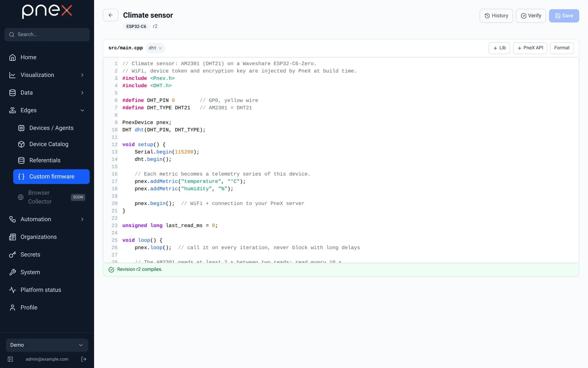Click 'Revision r2 compiles.' status message
The height and width of the screenshot is (368, 588).
(x=140, y=269)
